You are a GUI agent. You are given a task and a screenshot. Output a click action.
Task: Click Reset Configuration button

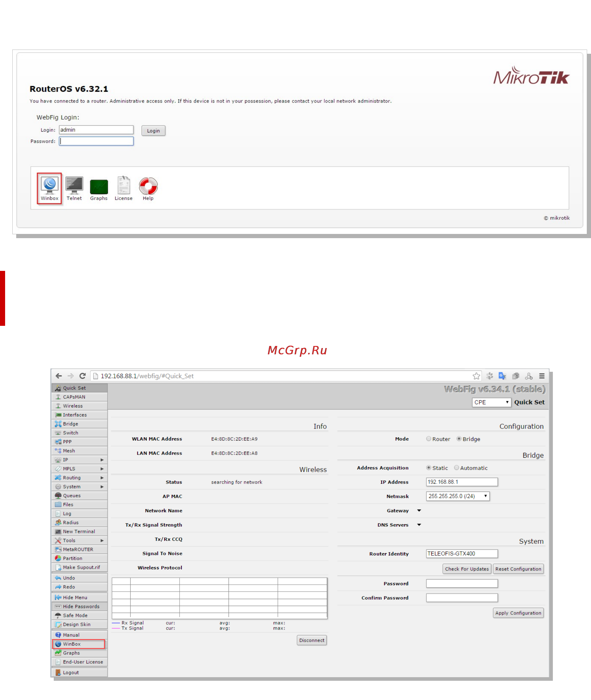(518, 569)
